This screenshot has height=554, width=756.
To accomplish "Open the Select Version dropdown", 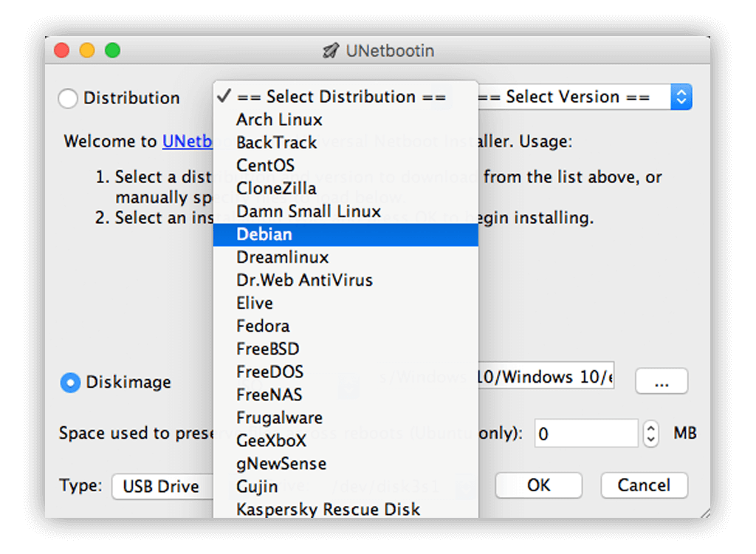I will (585, 97).
